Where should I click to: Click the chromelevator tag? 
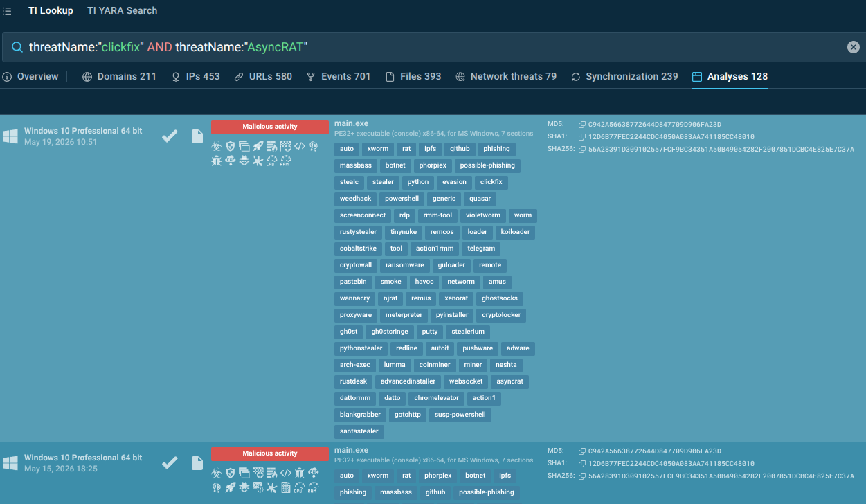coord(436,398)
